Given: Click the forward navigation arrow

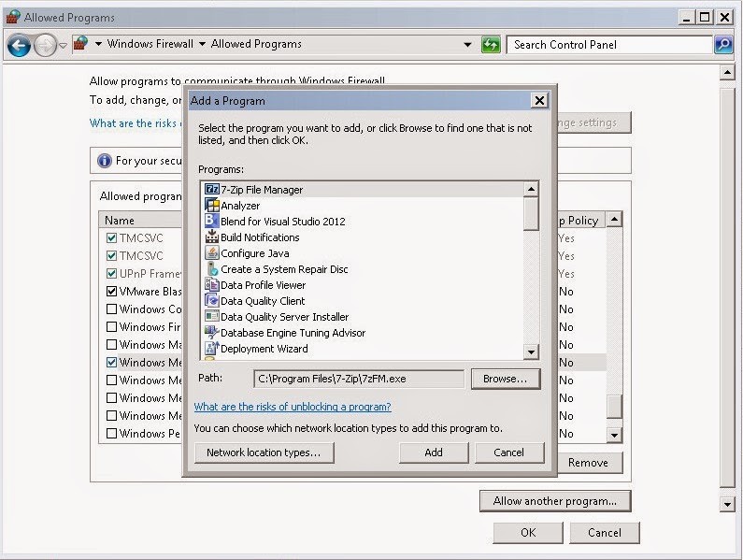Looking at the screenshot, I should (46, 46).
